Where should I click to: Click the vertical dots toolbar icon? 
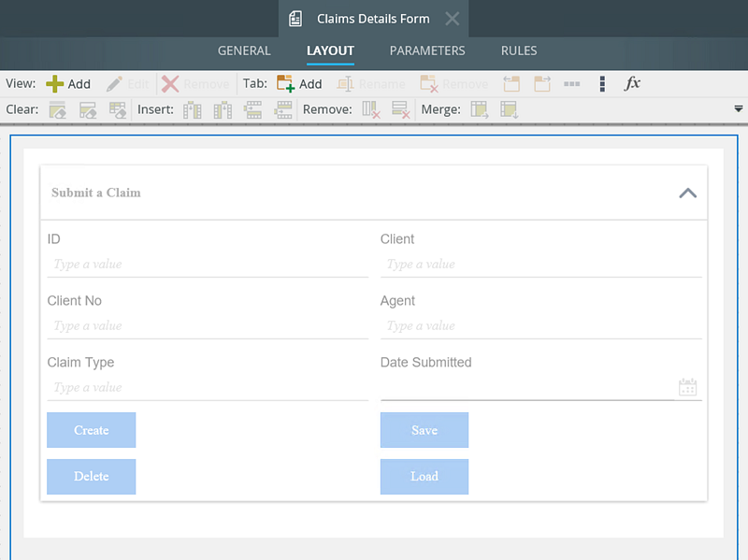tap(602, 84)
